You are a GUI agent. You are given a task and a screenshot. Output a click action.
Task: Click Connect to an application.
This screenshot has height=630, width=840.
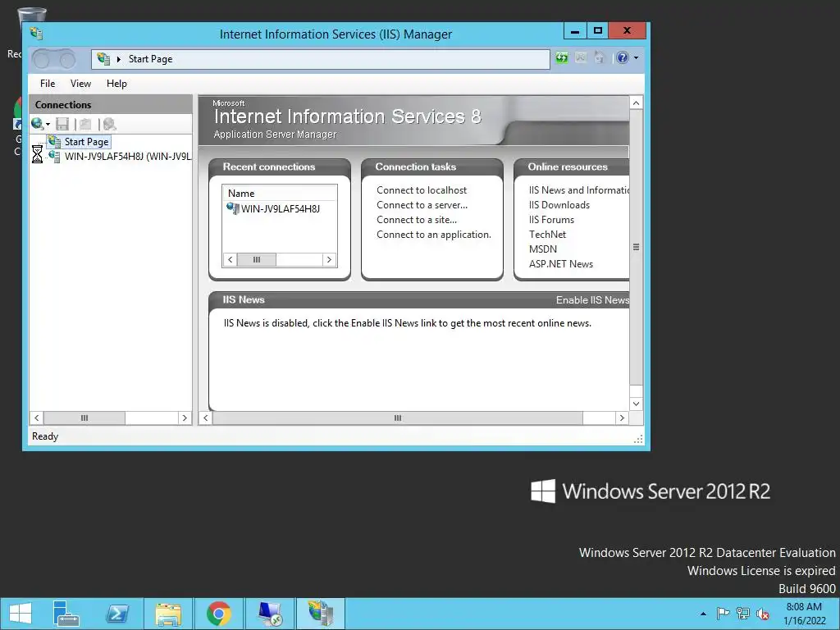[x=433, y=235]
